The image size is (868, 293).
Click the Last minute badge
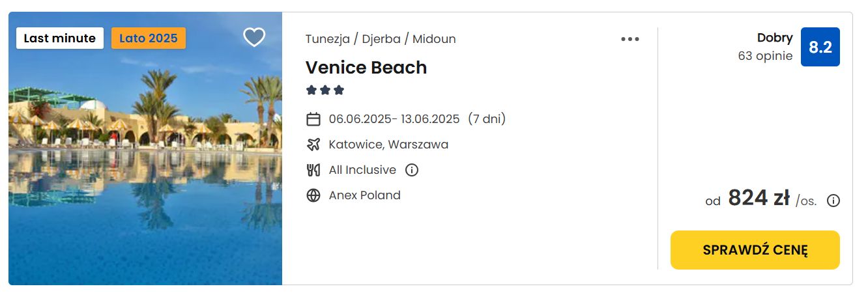(60, 38)
